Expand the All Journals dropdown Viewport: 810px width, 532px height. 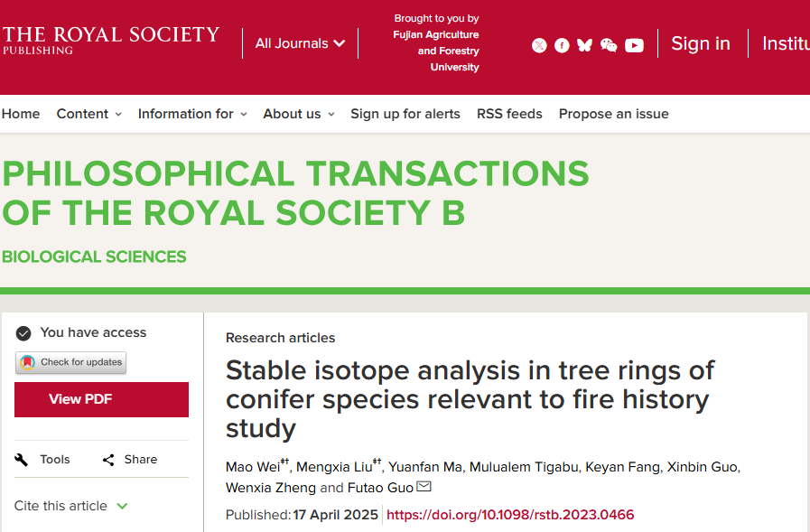point(300,43)
